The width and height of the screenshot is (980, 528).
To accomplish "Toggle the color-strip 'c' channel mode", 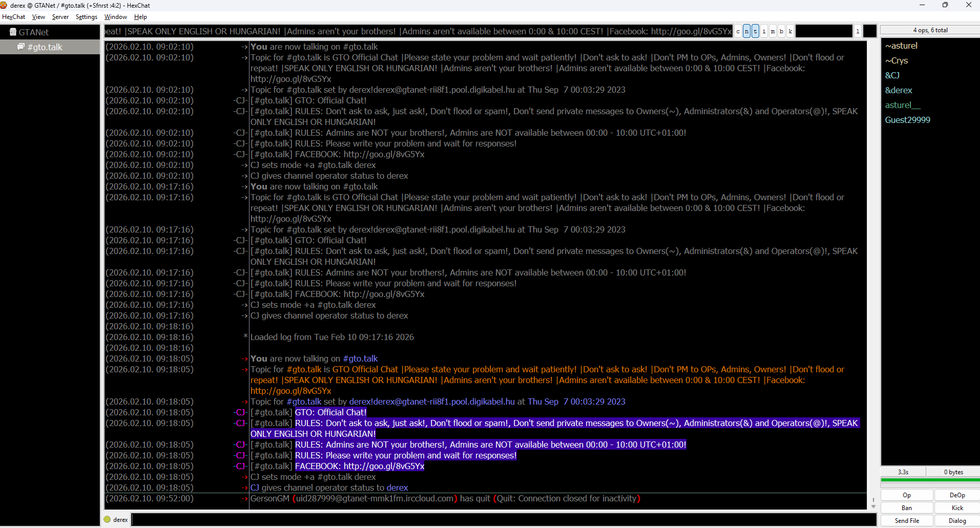I will [x=738, y=31].
